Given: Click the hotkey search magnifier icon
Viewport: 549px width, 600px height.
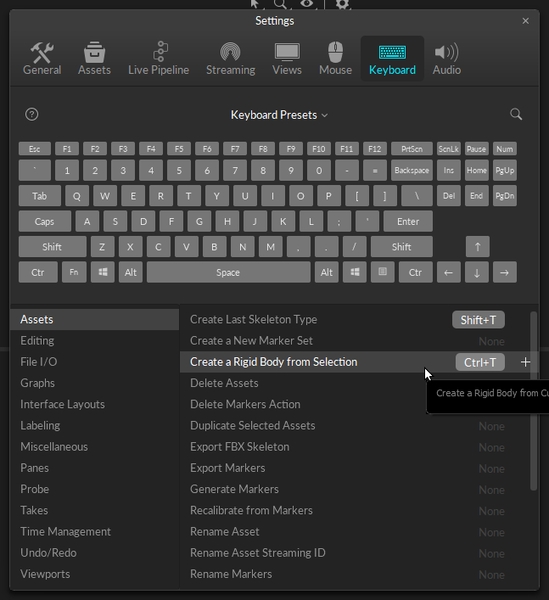Looking at the screenshot, I should click(x=516, y=114).
